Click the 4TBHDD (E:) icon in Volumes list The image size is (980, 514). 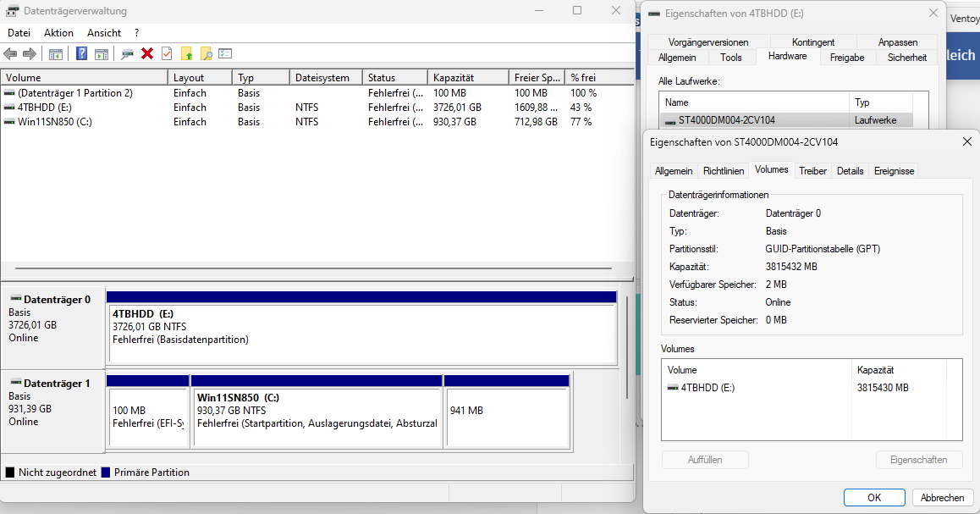673,388
